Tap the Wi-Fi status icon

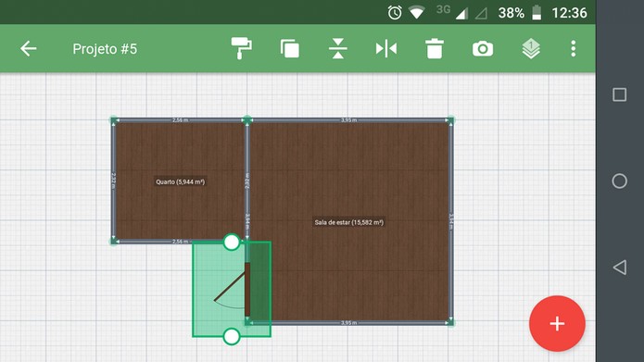click(416, 13)
